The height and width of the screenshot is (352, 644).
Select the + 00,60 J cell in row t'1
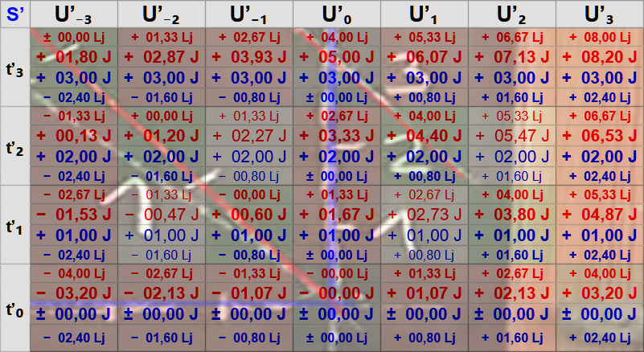point(249,215)
